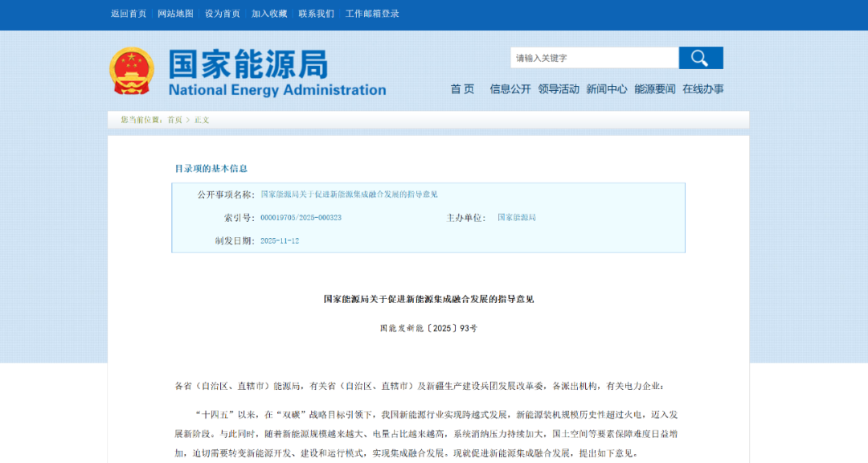Click the national emblem logo
The height and width of the screenshot is (463, 868).
click(x=132, y=71)
